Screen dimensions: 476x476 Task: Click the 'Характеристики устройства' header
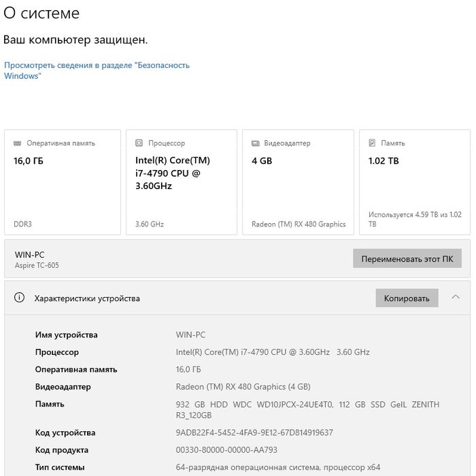(87, 299)
